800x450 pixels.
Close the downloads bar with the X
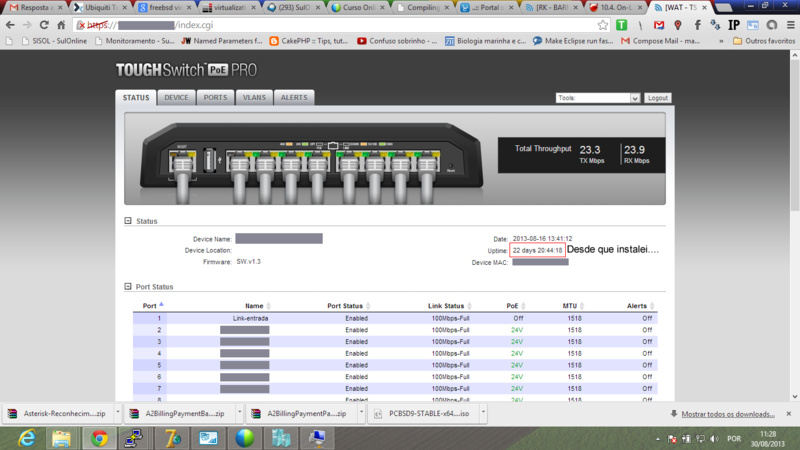[789, 414]
